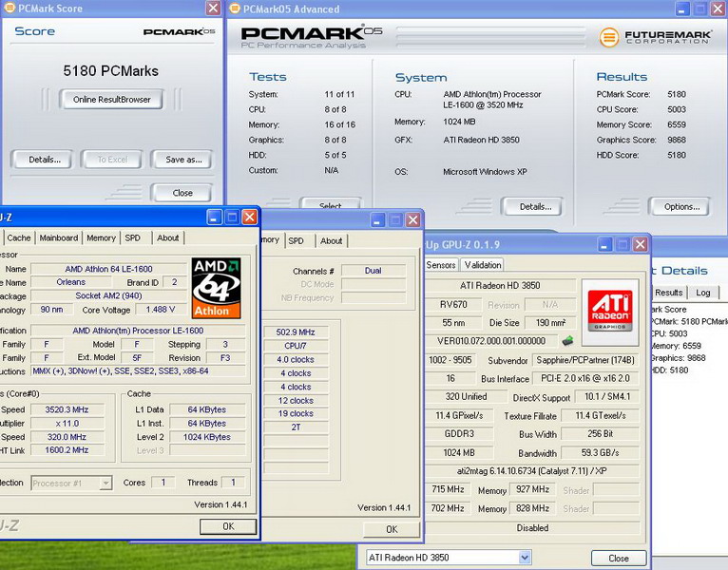The width and height of the screenshot is (728, 570).
Task: Switch to the Sensors tab in GPU-Z
Action: [x=441, y=265]
